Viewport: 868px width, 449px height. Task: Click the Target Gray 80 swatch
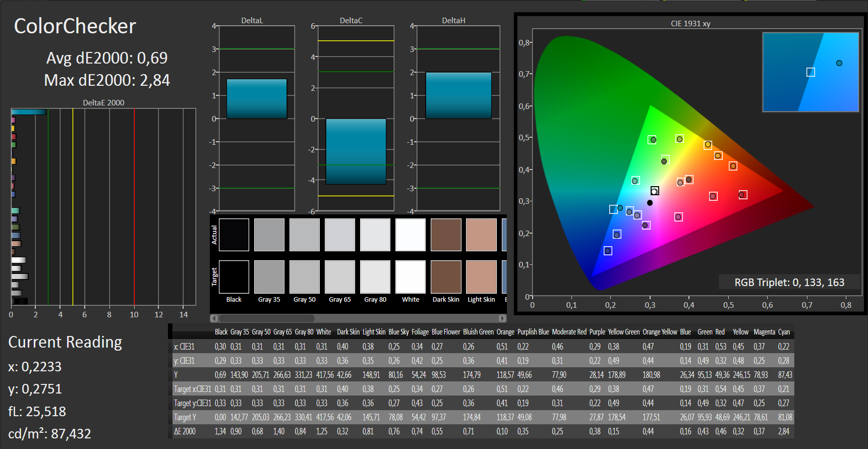click(x=375, y=277)
